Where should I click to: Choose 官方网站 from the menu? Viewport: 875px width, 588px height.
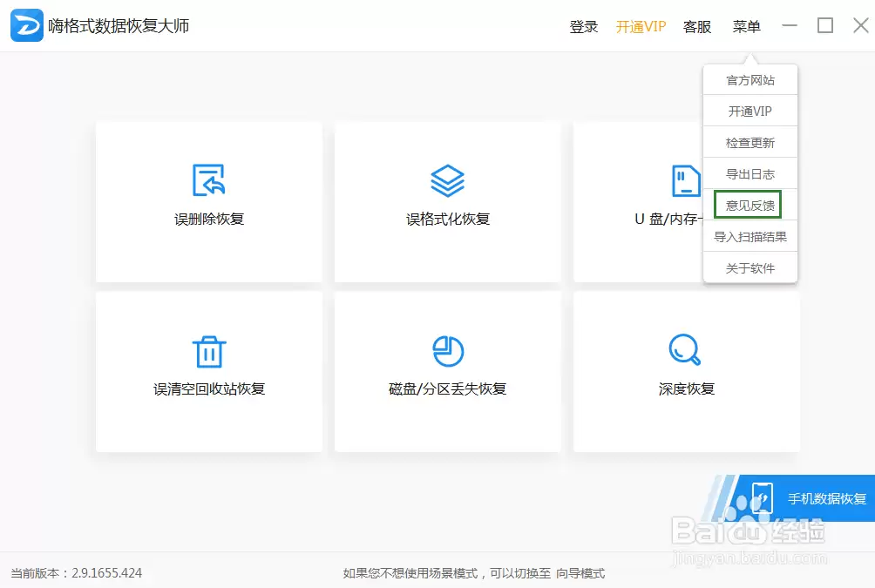click(x=750, y=80)
